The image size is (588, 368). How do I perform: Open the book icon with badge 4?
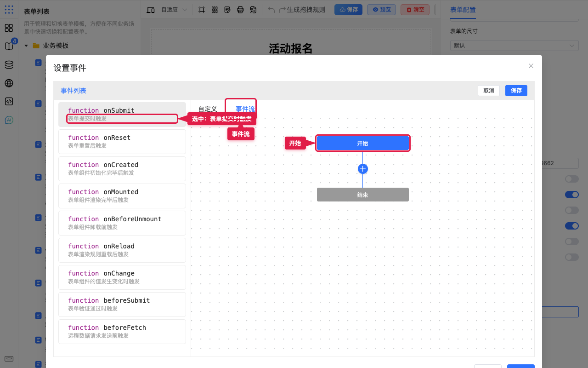click(x=9, y=46)
